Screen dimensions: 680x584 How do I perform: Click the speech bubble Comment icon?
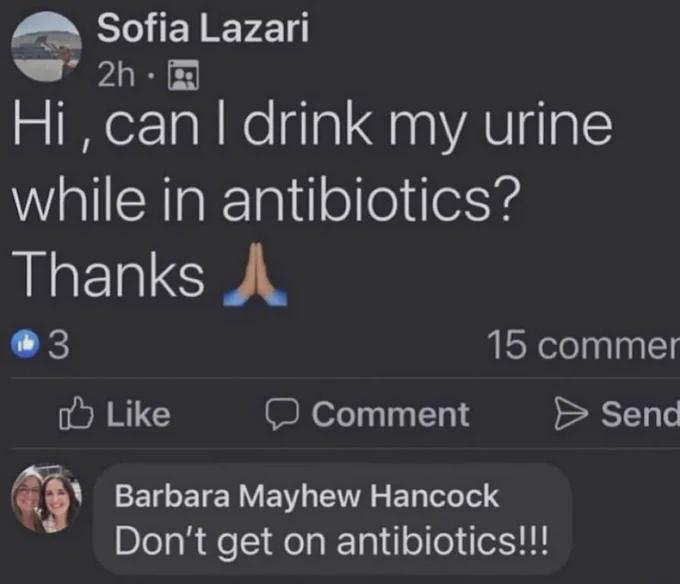click(x=282, y=414)
